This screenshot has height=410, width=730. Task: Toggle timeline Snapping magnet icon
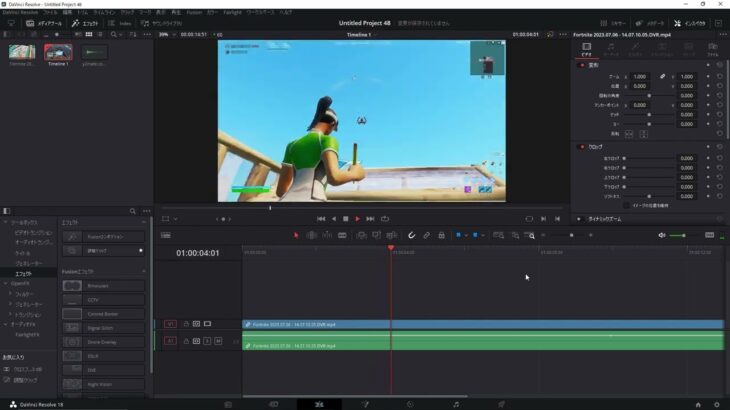411,235
